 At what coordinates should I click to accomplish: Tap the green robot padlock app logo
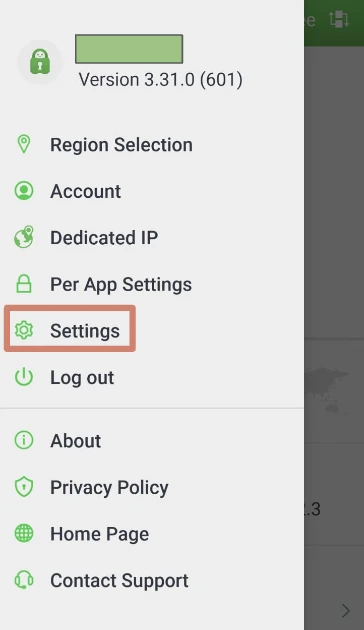[40, 62]
